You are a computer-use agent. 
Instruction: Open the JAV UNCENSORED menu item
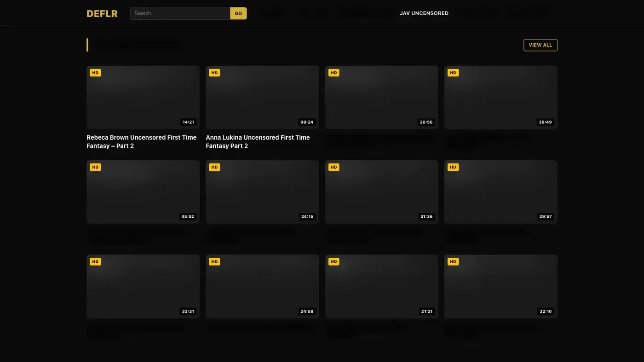tap(424, 13)
